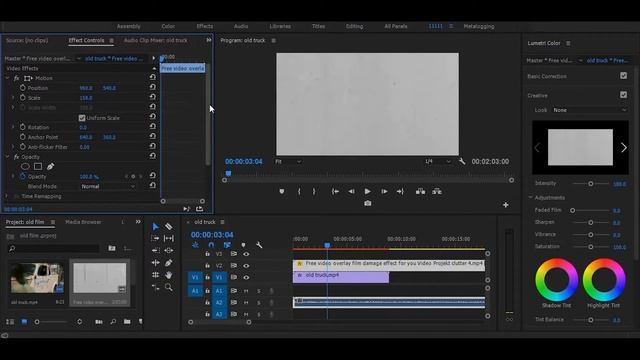Select old truck.mp4 thumbnail in Project panel
640x360 pixels.
click(37, 278)
